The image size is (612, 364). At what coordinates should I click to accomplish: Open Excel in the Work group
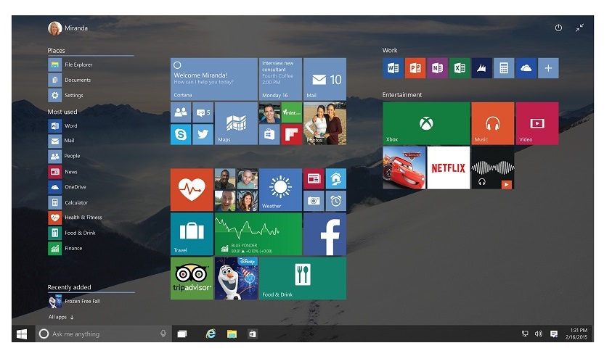459,68
